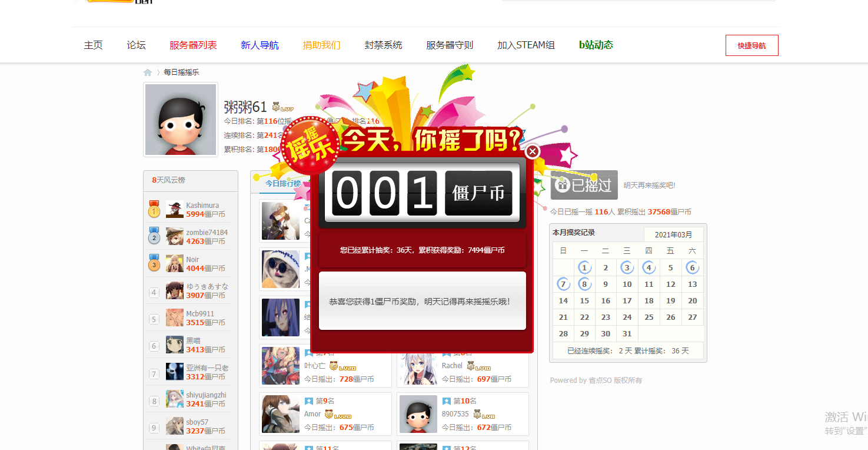Screen dimensions: 868x450
Task: Click the level badge beside Rachel
Action: pyautogui.click(x=482, y=366)
